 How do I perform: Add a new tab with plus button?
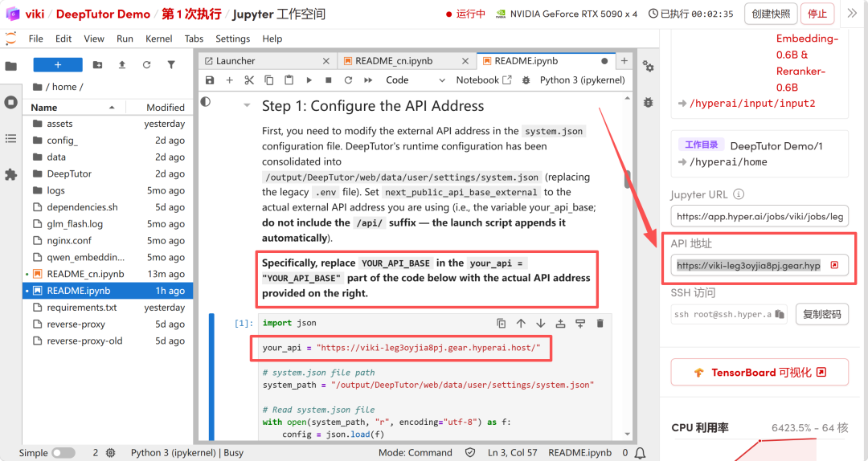pos(624,61)
